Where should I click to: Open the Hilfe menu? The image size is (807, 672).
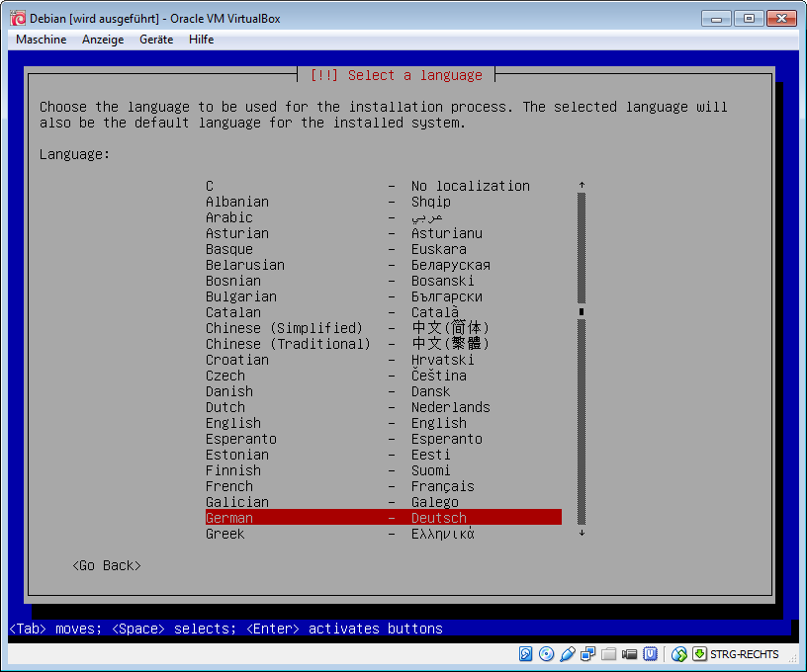pyautogui.click(x=201, y=40)
